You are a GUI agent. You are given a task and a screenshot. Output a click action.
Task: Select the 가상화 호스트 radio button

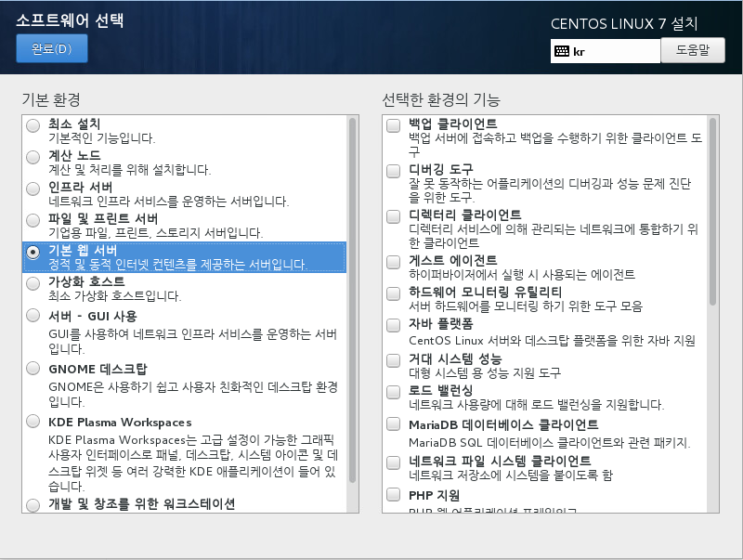[33, 283]
